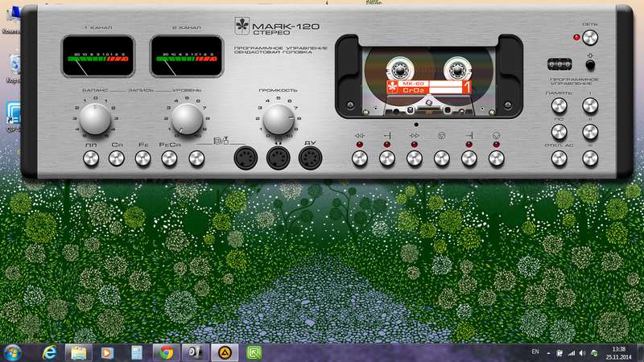Toggle the СЕТЬ power button
Screen dimensions: 644x362
[590, 38]
